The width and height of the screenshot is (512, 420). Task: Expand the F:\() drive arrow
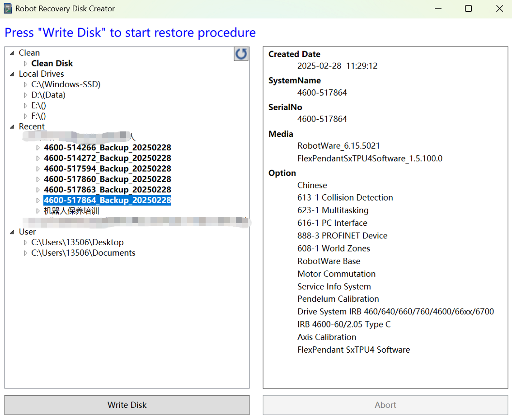pyautogui.click(x=25, y=116)
